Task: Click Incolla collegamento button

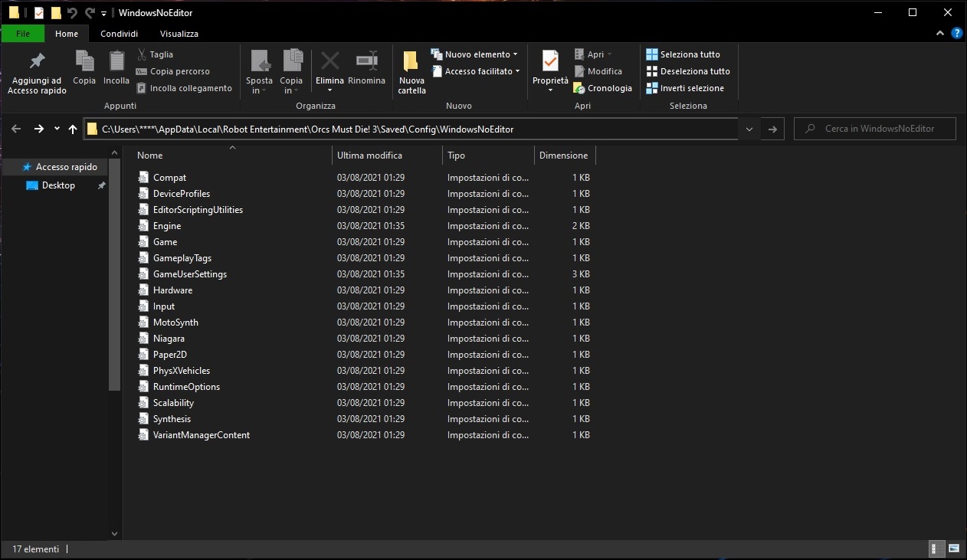Action: click(x=185, y=88)
